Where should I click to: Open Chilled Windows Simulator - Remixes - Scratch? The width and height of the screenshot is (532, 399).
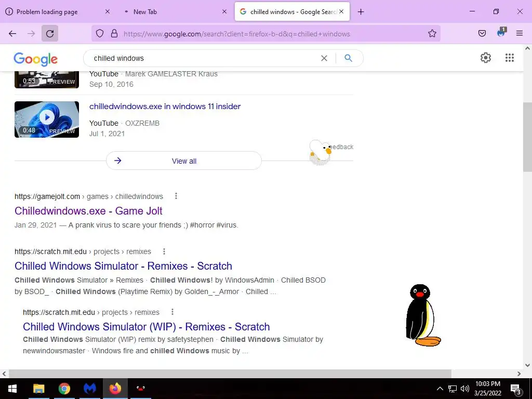(124, 266)
